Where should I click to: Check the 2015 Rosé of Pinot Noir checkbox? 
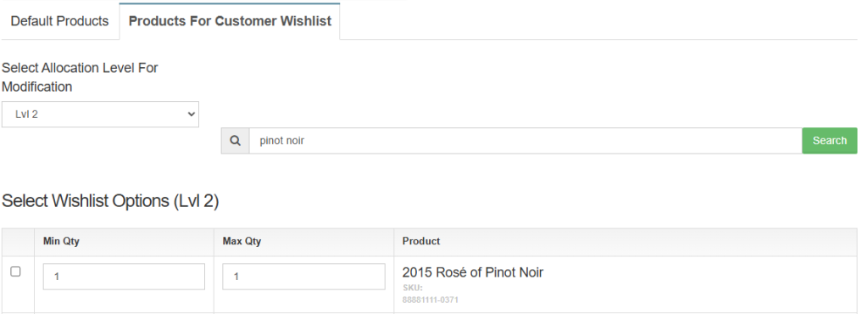pyautogui.click(x=15, y=272)
